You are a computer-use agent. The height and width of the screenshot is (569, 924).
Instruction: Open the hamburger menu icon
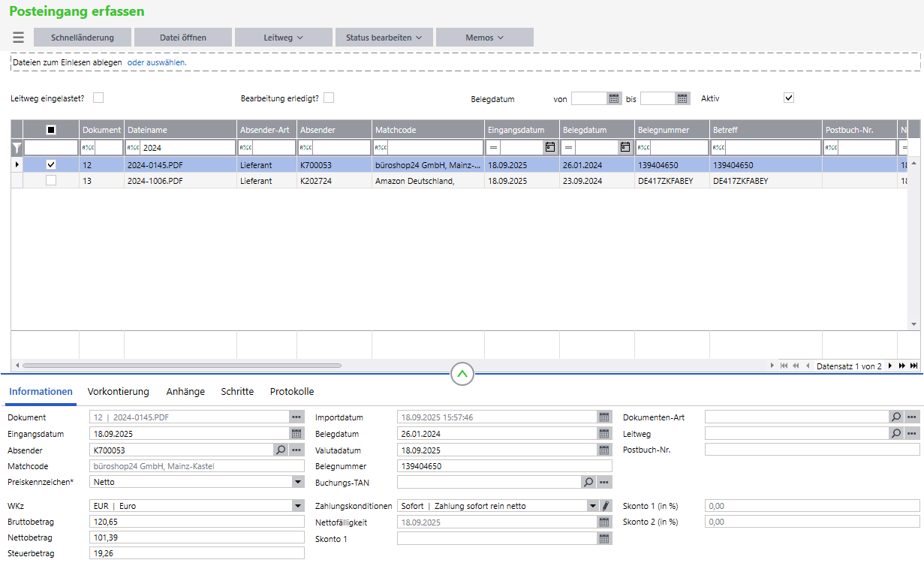(x=18, y=38)
